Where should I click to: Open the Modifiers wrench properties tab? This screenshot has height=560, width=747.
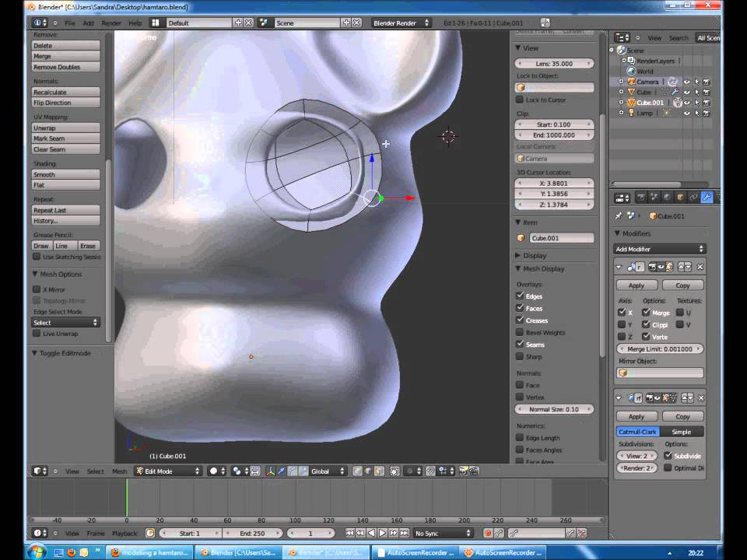pyautogui.click(x=707, y=197)
